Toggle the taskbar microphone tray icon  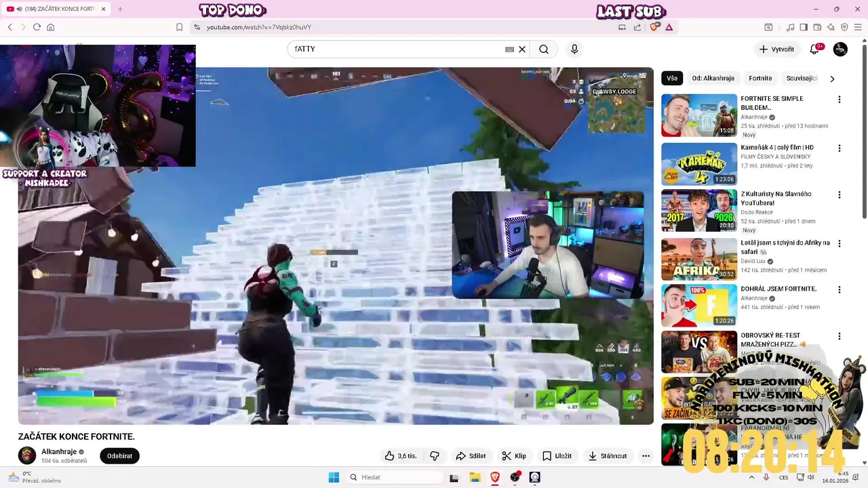point(766,477)
